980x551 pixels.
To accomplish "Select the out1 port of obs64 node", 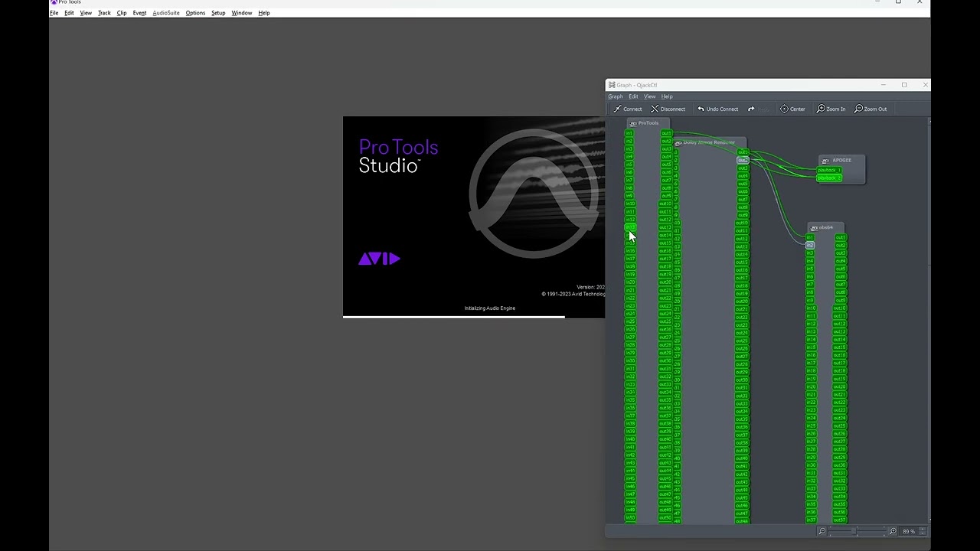I will click(x=840, y=237).
